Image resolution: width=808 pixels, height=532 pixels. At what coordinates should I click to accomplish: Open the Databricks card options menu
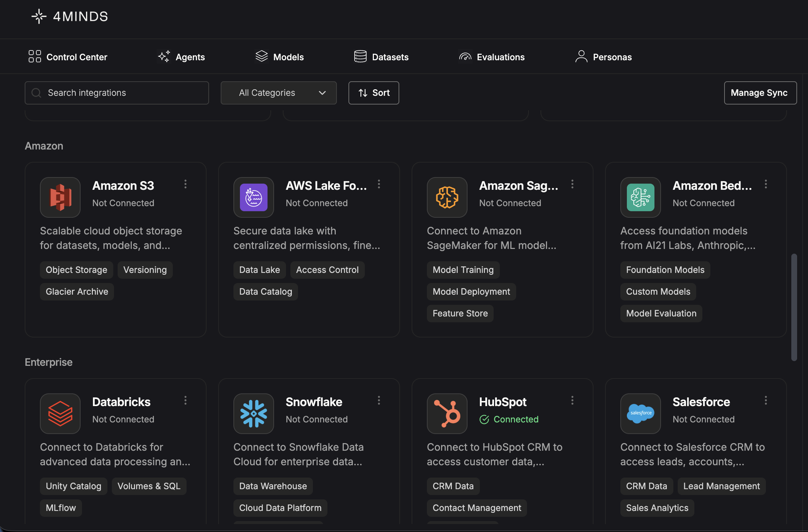(x=185, y=401)
